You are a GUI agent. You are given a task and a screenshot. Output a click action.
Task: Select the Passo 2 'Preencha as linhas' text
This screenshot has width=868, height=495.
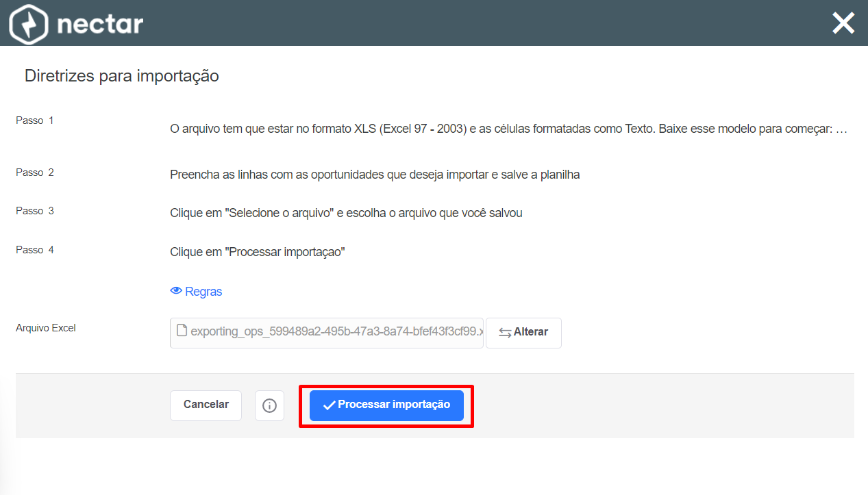375,175
